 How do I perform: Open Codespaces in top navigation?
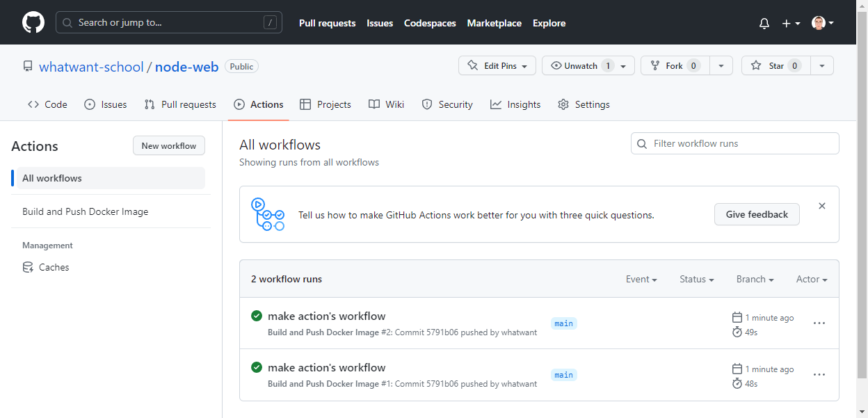pyautogui.click(x=430, y=23)
